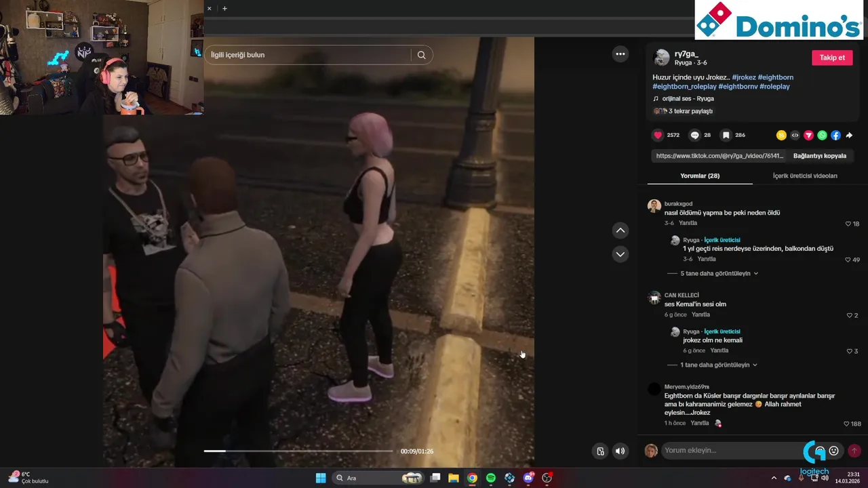Viewport: 868px width, 488px height.
Task: Open comments via the speech bubble icon
Action: [x=694, y=136]
